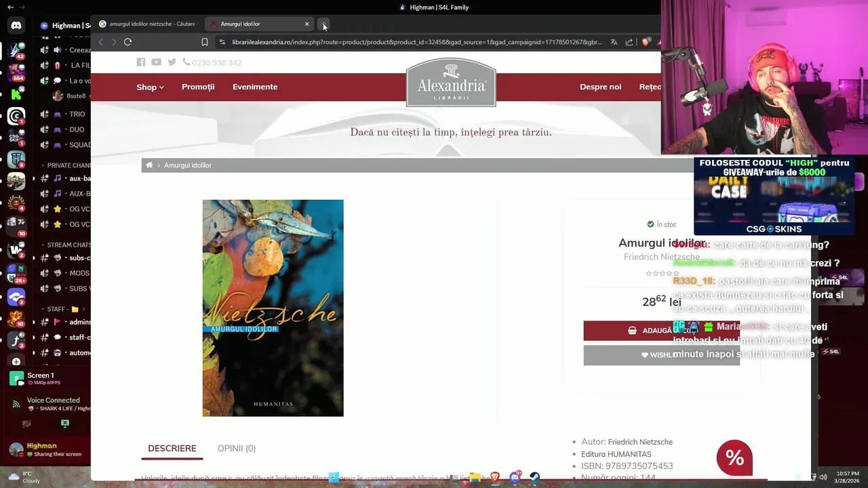Stop screen sharing in Discord voice panel
This screenshot has height=488, width=868.
pyautogui.click(x=65, y=424)
